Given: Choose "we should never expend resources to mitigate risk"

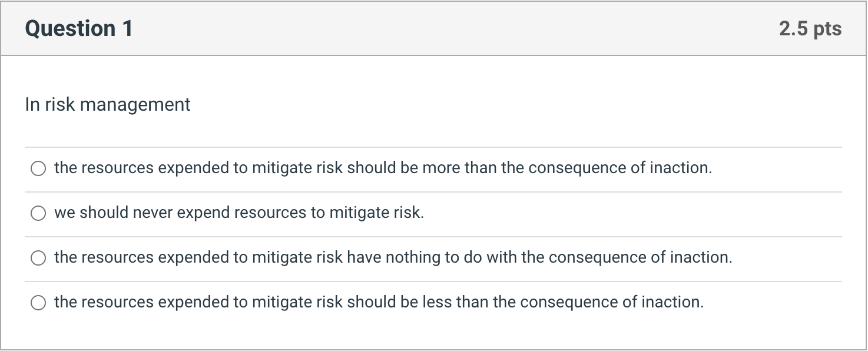Looking at the screenshot, I should [38, 213].
